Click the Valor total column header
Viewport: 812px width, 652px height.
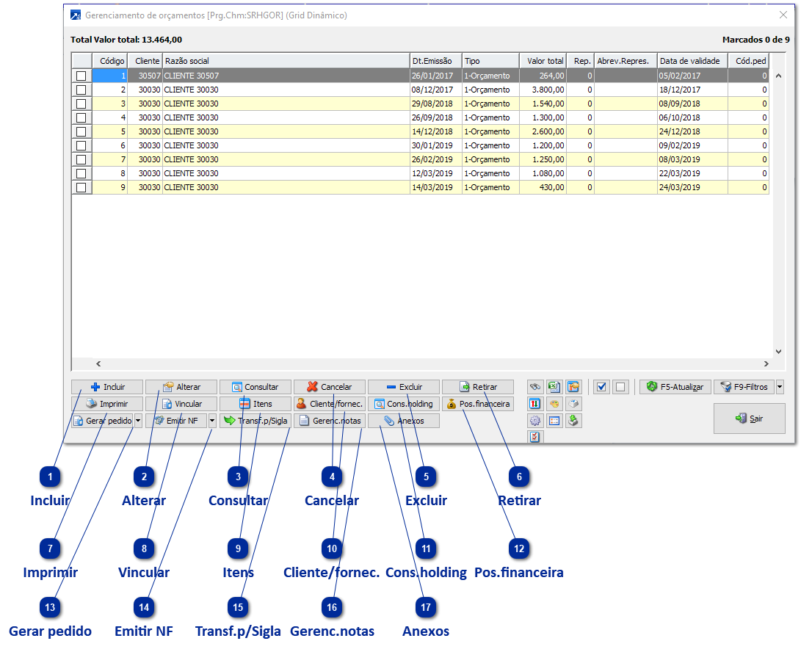pyautogui.click(x=543, y=61)
